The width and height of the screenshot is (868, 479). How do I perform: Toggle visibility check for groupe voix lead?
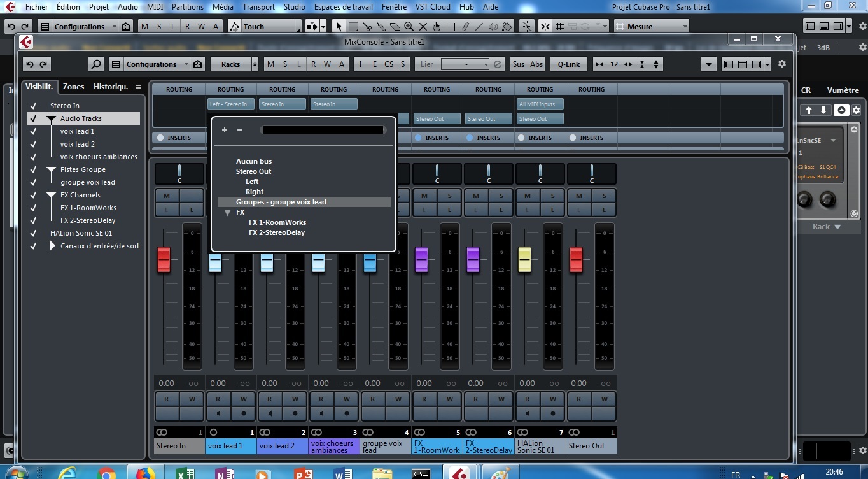click(33, 182)
